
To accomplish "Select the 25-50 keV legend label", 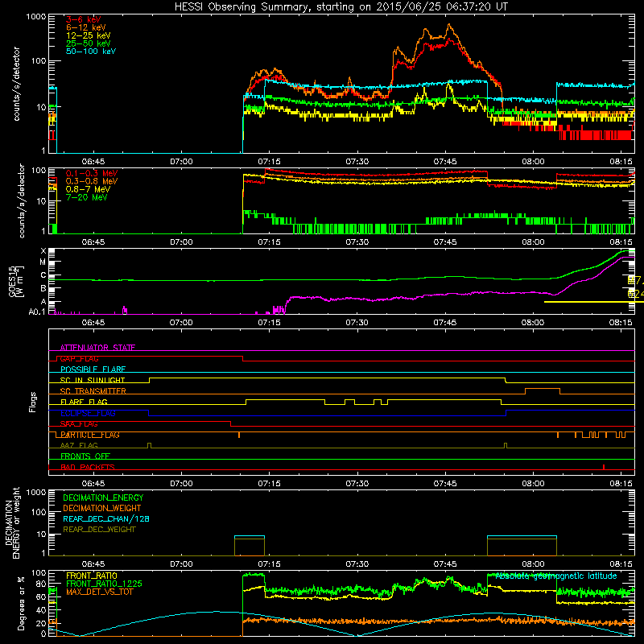I will [x=88, y=43].
